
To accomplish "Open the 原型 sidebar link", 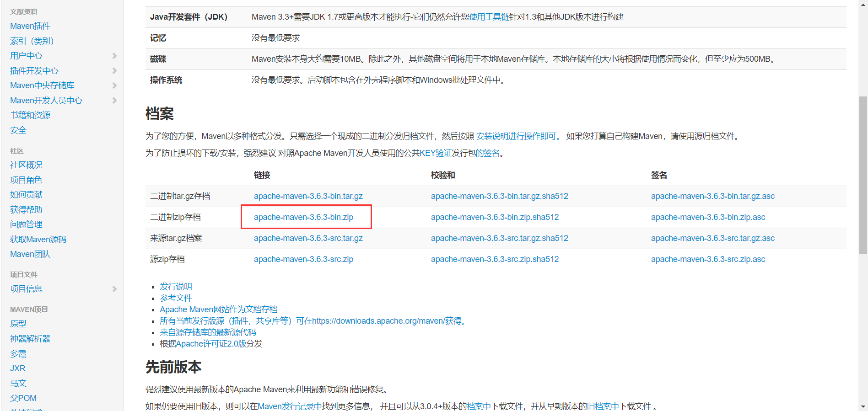I will pos(18,324).
